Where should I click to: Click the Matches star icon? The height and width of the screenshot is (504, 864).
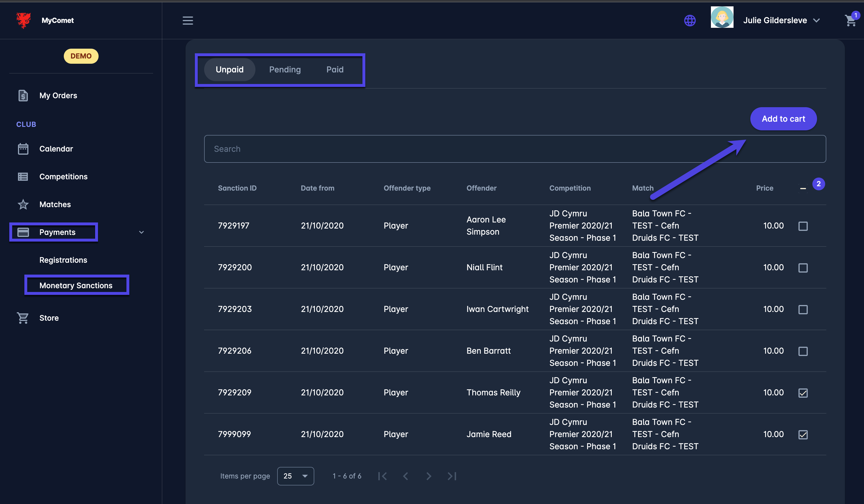23,204
